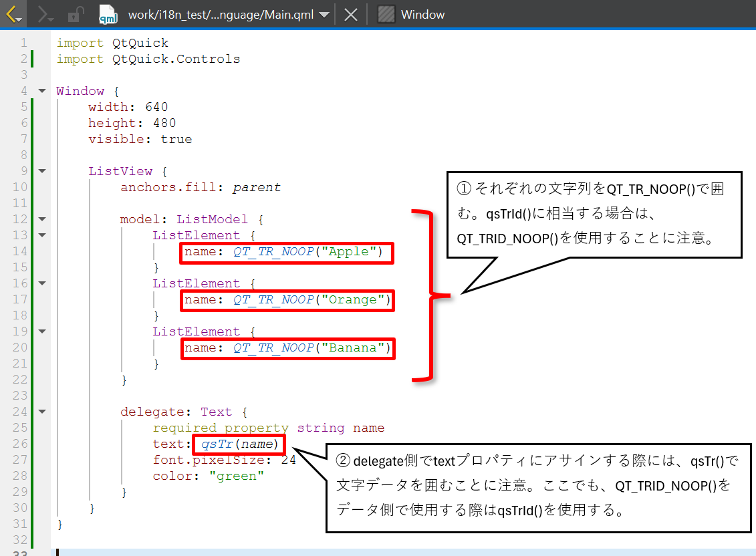This screenshot has width=756, height=556.
Task: Close the Main.qml document with X
Action: pos(350,15)
